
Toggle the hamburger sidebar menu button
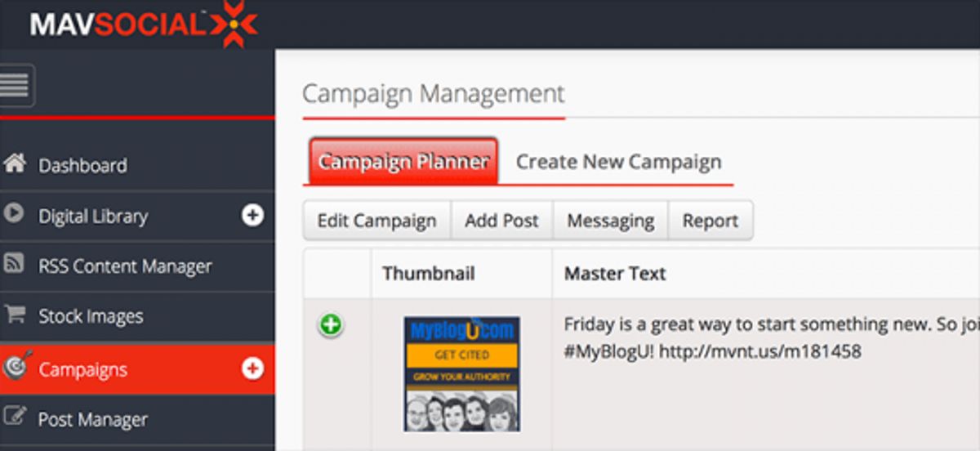coord(16,85)
